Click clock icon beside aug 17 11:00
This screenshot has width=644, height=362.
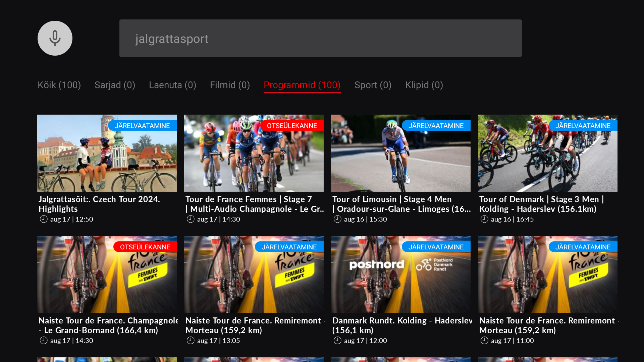(484, 340)
